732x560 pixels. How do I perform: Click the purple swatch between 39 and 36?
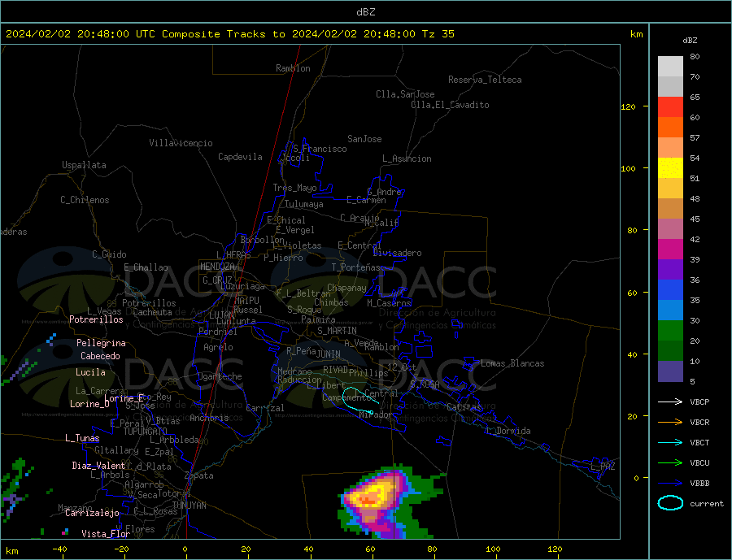(x=670, y=270)
